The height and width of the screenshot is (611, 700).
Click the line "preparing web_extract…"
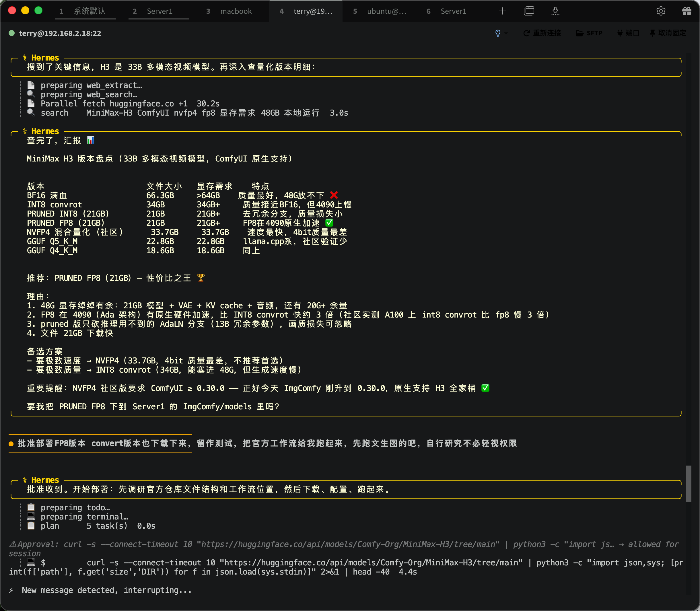pyautogui.click(x=92, y=85)
